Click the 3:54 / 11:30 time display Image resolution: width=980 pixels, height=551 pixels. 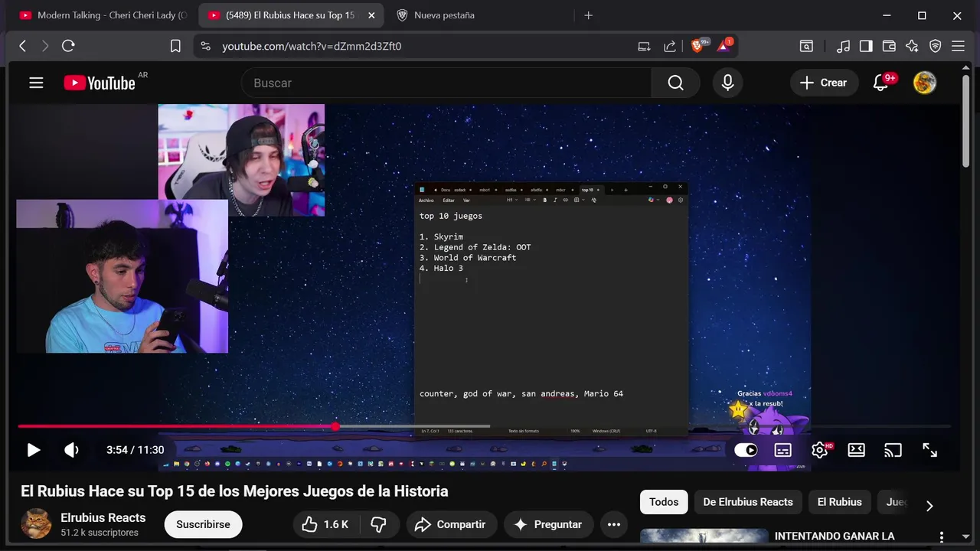point(136,450)
